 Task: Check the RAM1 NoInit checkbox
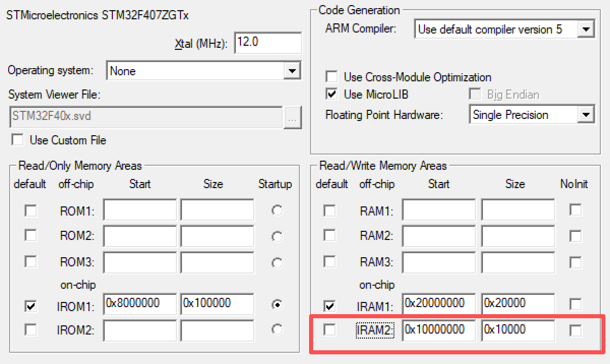coord(575,210)
